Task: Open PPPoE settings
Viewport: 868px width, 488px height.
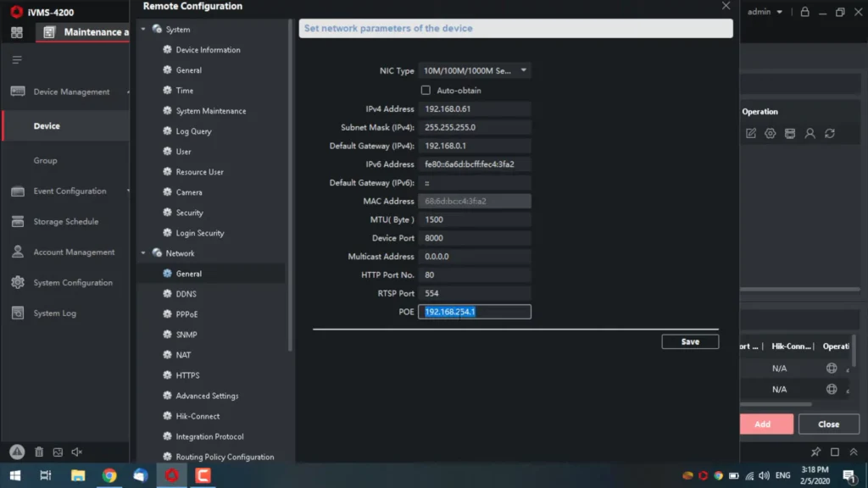Action: point(186,314)
